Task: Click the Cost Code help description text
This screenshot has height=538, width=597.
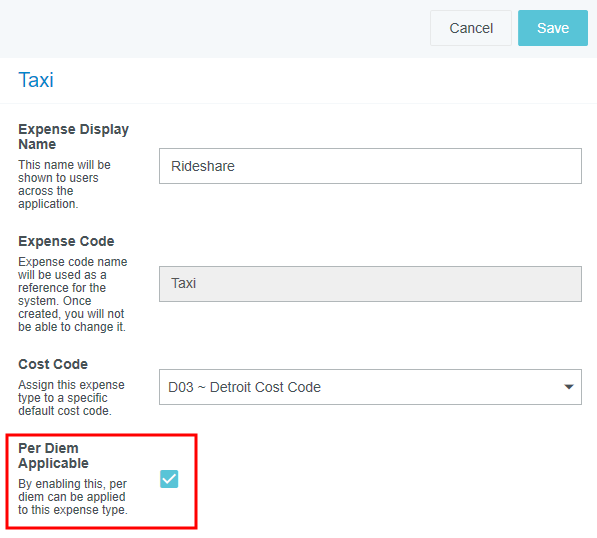Action: 71,398
